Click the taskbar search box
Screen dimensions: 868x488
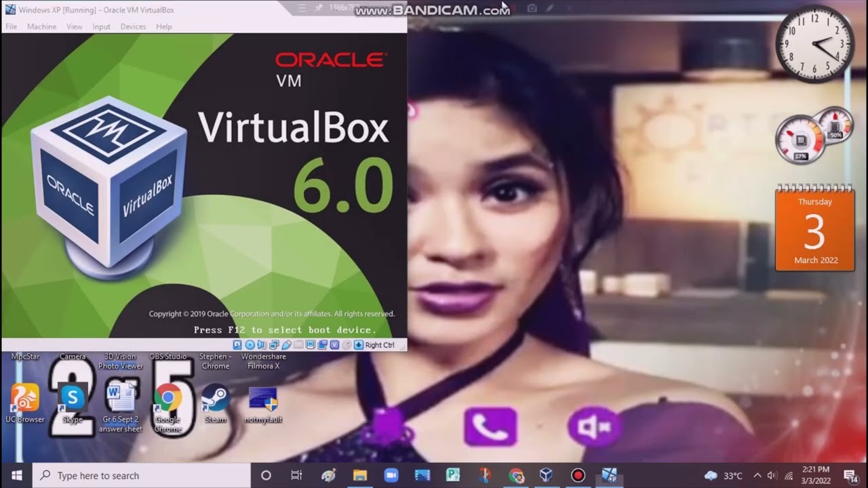[x=142, y=475]
